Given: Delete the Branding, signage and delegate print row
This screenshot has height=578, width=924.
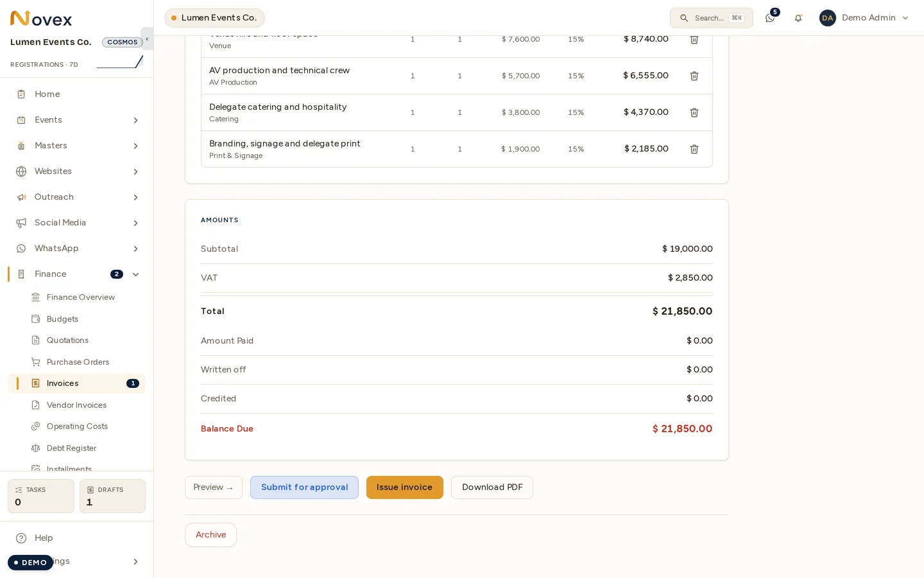Looking at the screenshot, I should click(694, 149).
